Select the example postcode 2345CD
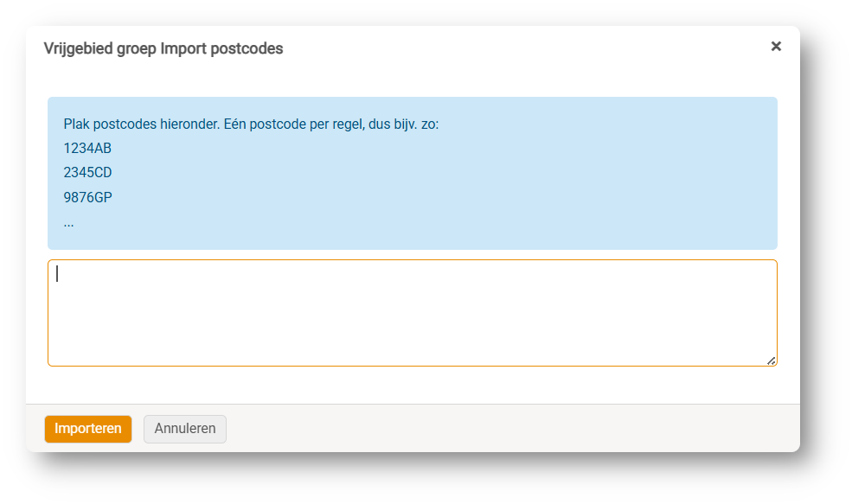852x504 pixels. coord(87,172)
